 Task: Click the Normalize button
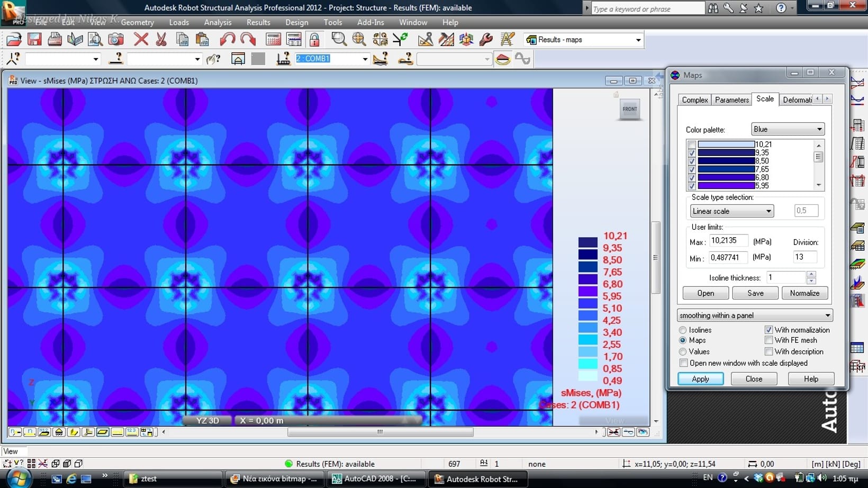804,293
